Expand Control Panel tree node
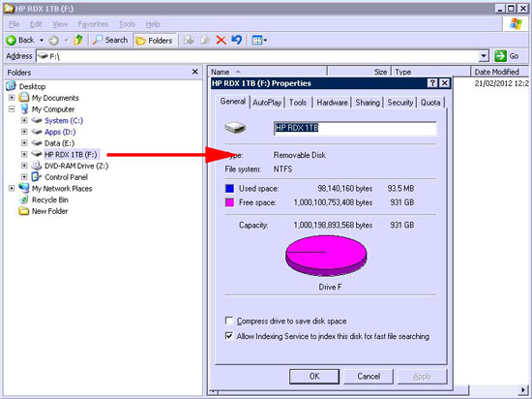Screen dimensions: 532x399 (24, 177)
